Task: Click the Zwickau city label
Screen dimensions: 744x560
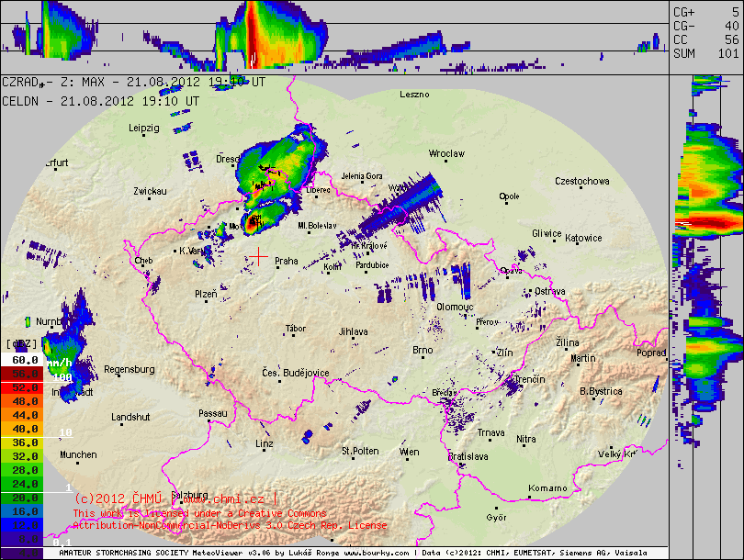Action: pos(150,191)
